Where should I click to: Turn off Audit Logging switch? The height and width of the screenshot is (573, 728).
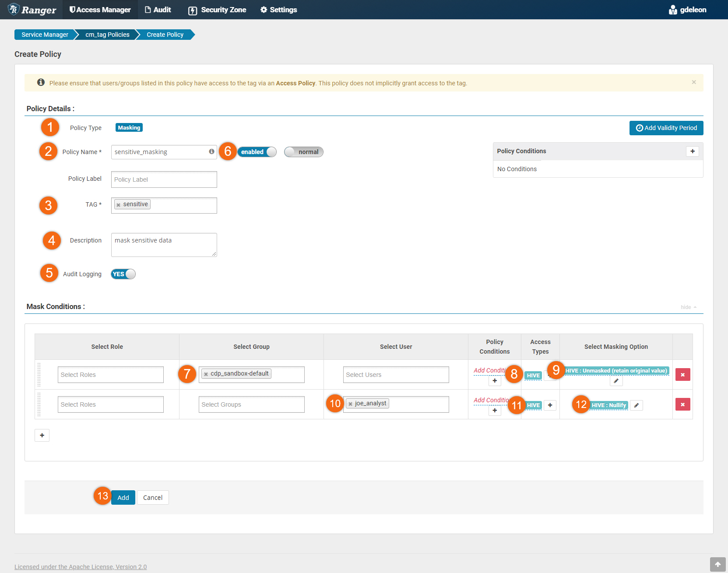(x=123, y=274)
